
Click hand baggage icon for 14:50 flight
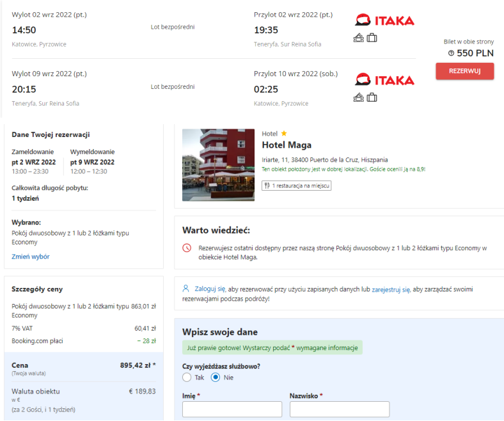pyautogui.click(x=359, y=38)
